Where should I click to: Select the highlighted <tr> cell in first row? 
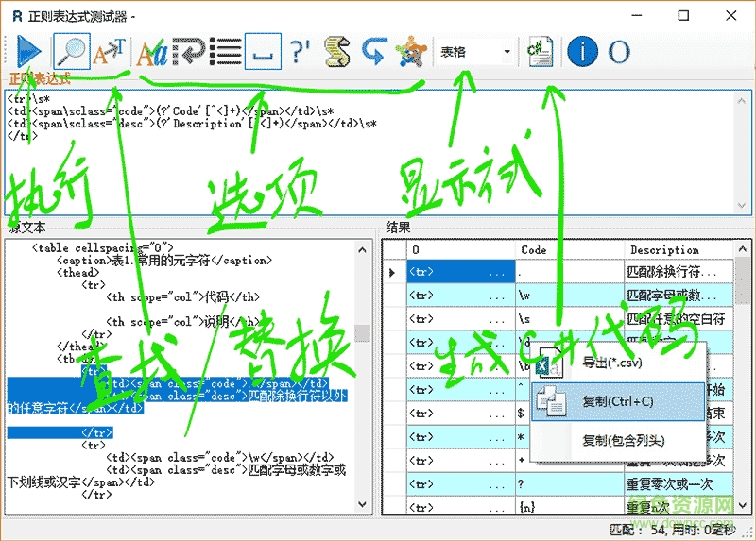[x=461, y=272]
